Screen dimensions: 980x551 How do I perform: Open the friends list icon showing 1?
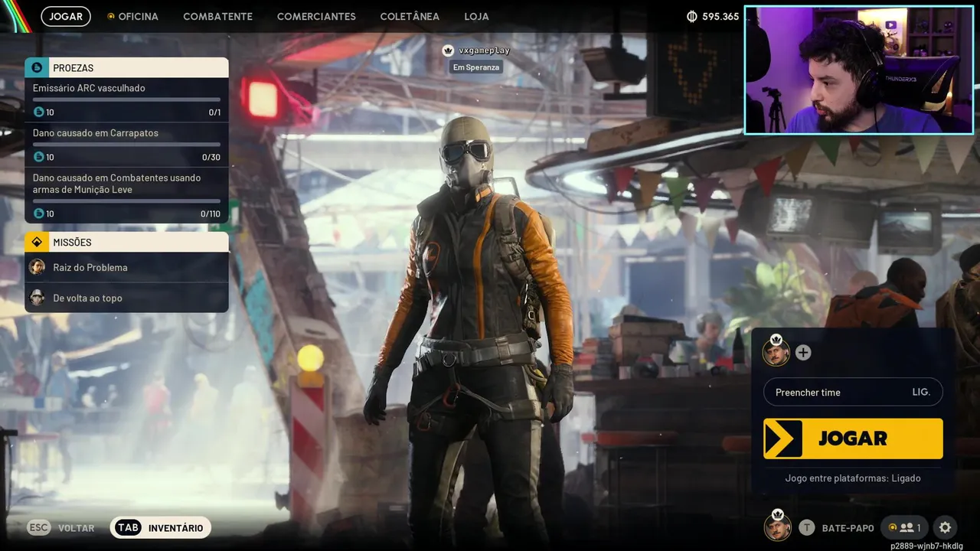904,527
